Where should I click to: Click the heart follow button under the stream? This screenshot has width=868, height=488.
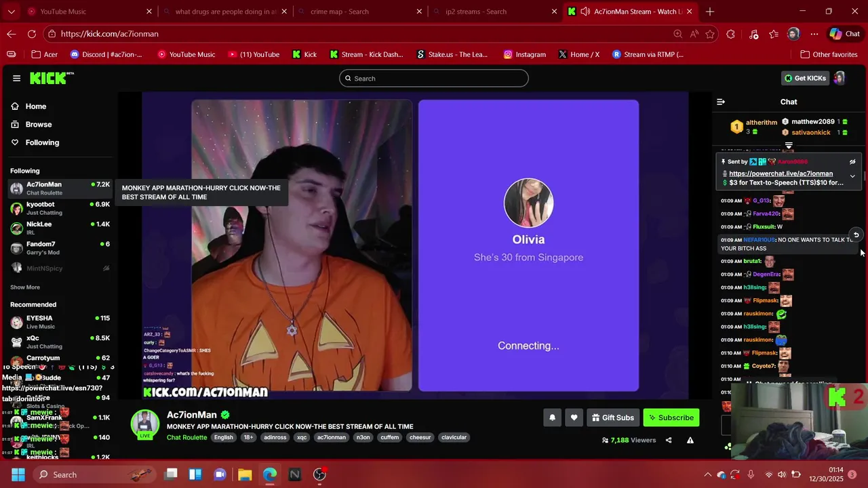(x=574, y=418)
